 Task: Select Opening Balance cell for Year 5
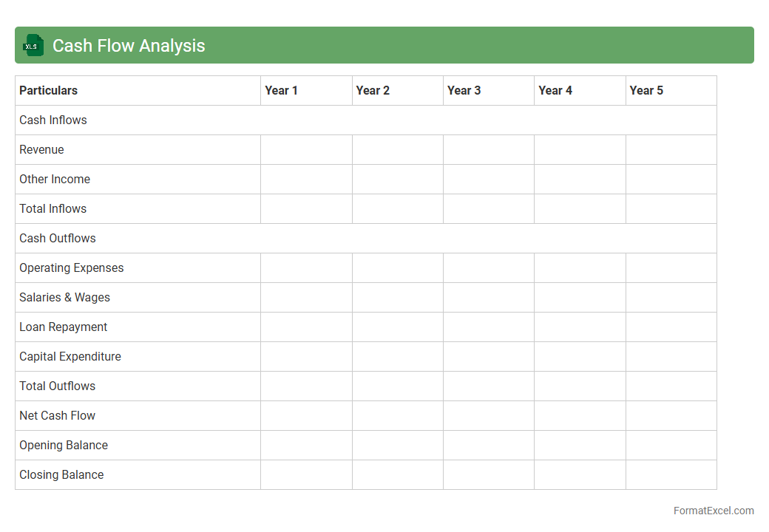[x=671, y=445]
